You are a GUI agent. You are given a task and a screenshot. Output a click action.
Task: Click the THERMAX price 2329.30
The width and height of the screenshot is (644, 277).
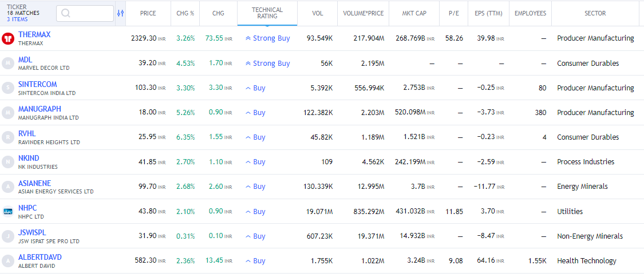tap(148, 38)
